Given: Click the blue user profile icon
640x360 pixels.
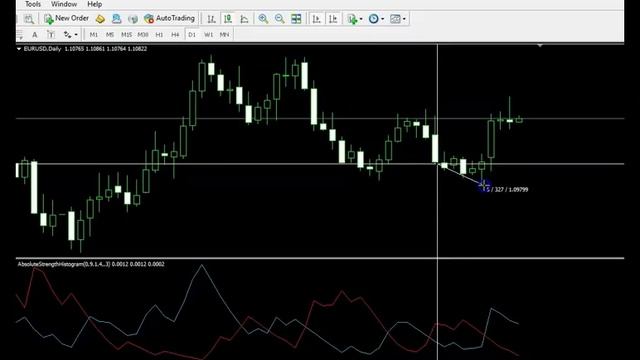Looking at the screenshot, I should point(116,19).
